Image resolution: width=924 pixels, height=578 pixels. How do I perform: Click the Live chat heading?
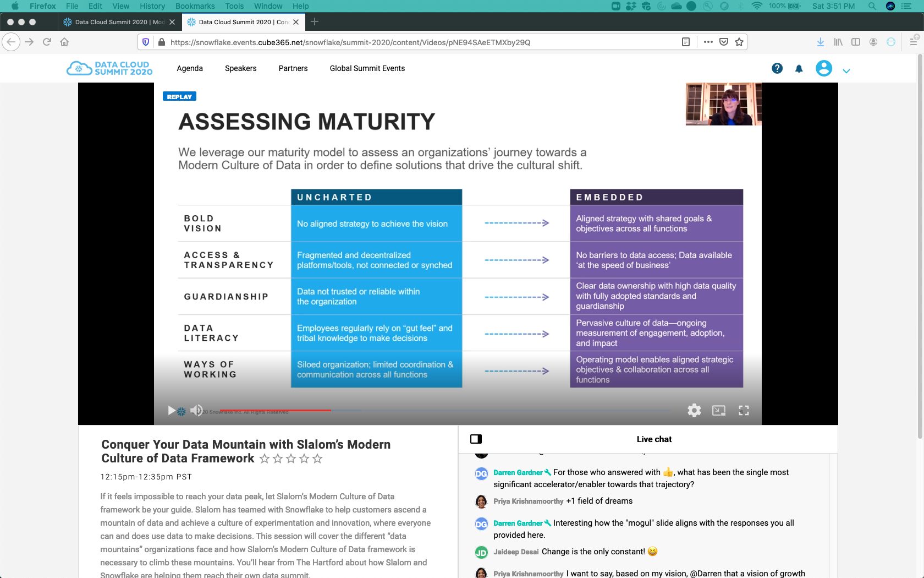654,439
